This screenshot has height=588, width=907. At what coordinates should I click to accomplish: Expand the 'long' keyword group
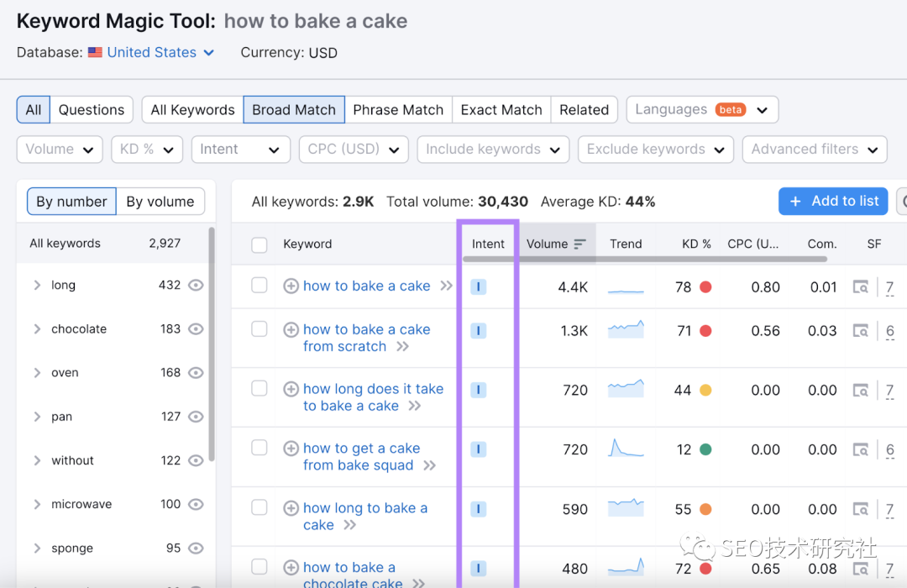click(x=37, y=286)
